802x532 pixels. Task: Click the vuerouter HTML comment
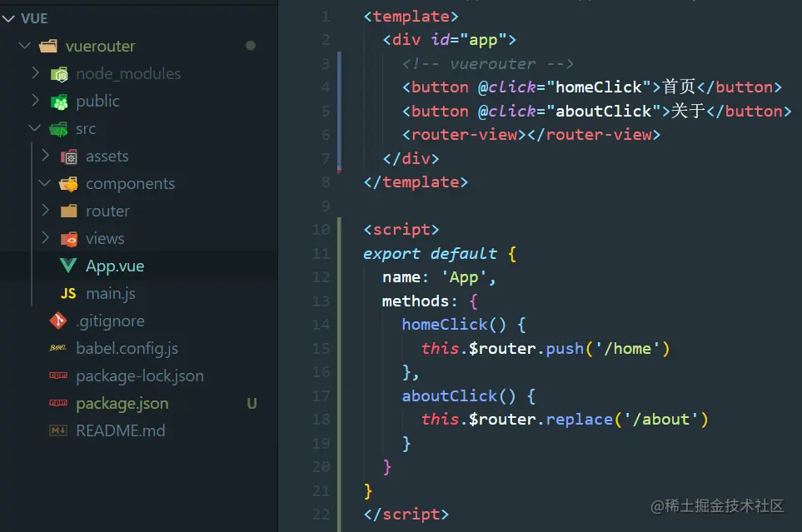[x=488, y=64]
